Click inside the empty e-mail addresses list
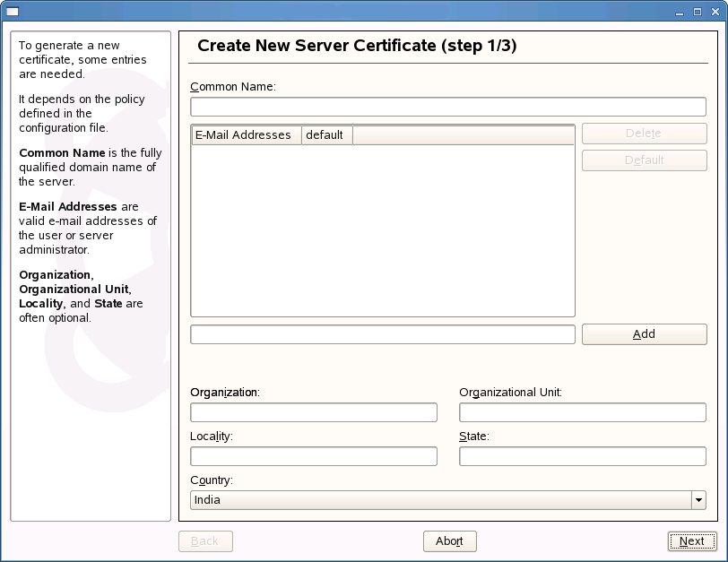This screenshot has width=728, height=562. (383, 229)
